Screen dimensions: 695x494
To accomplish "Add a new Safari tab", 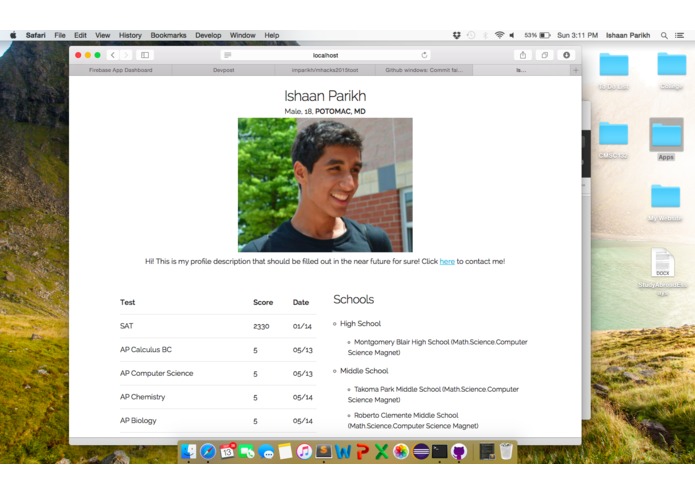I will tap(576, 70).
